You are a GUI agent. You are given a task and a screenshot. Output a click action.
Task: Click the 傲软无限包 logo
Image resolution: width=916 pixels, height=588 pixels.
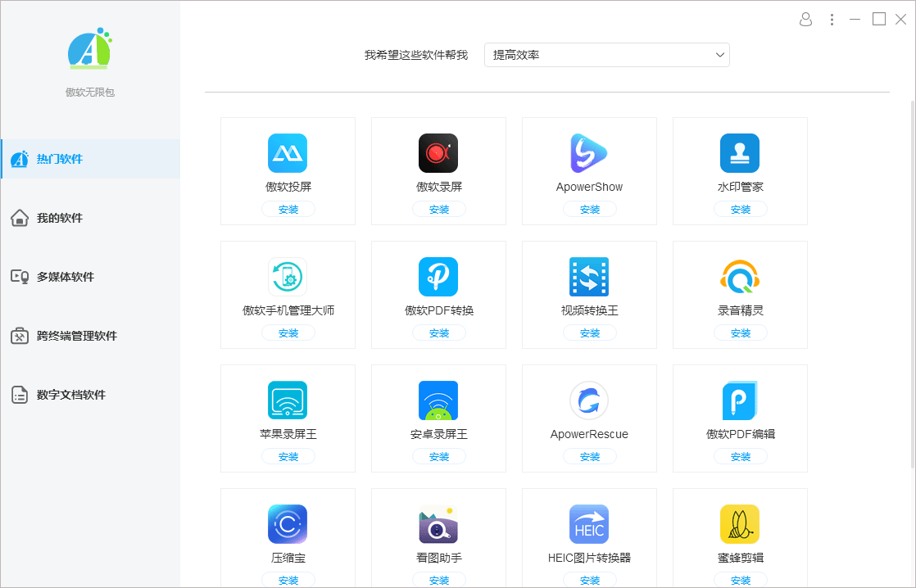[89, 48]
